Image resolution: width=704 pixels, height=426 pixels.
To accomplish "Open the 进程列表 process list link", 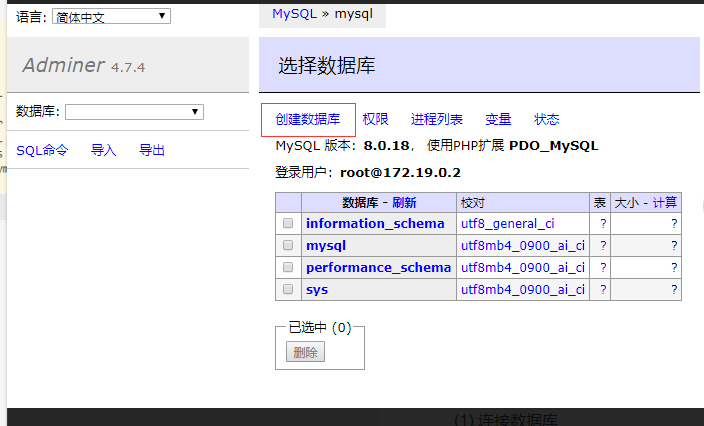I will tap(436, 119).
